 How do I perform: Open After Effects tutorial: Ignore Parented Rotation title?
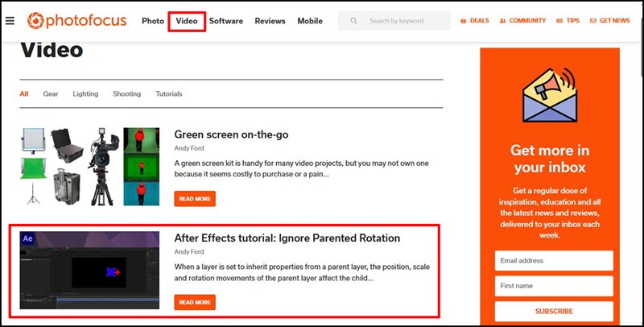(287, 238)
